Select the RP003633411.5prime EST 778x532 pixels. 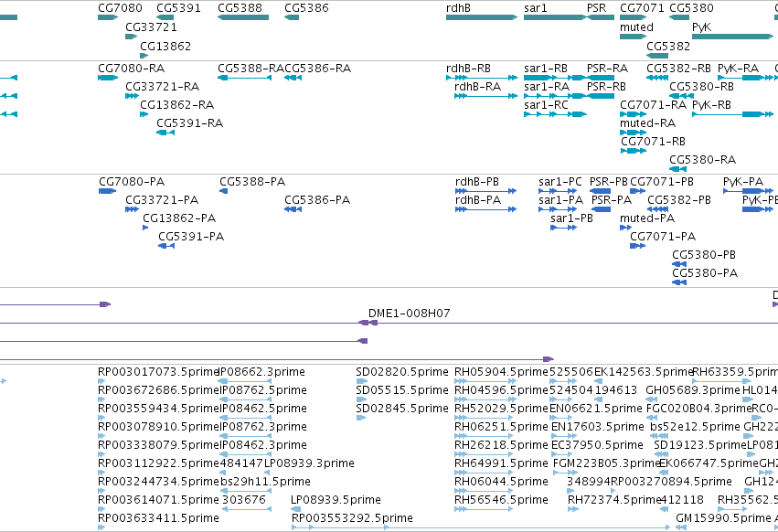coord(101,527)
